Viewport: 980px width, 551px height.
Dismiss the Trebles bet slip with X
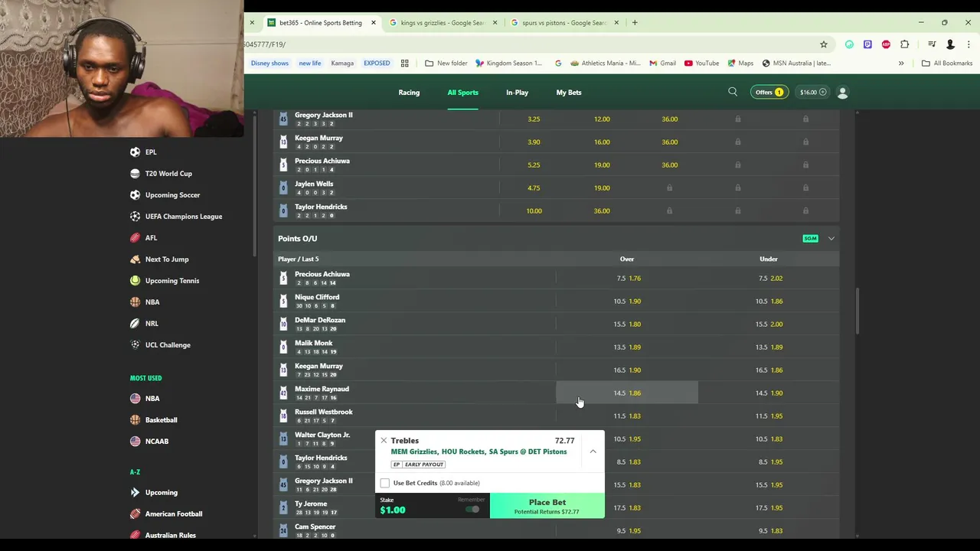[x=384, y=441]
